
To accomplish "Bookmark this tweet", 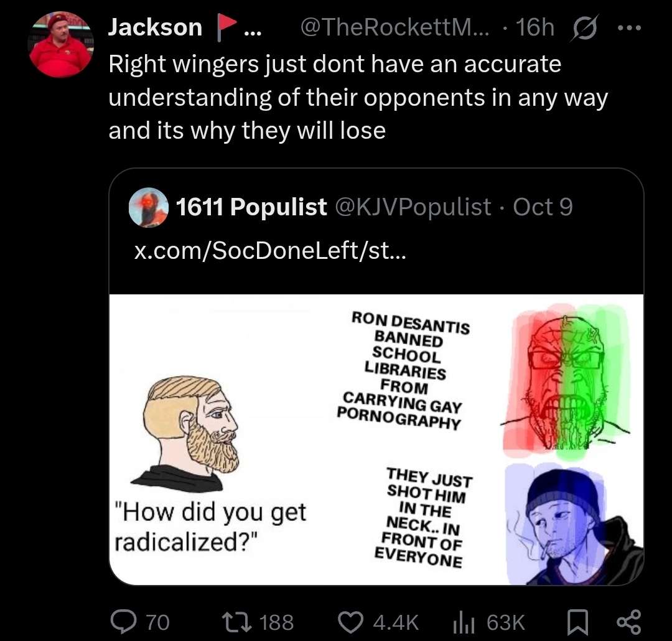I will click(x=577, y=622).
